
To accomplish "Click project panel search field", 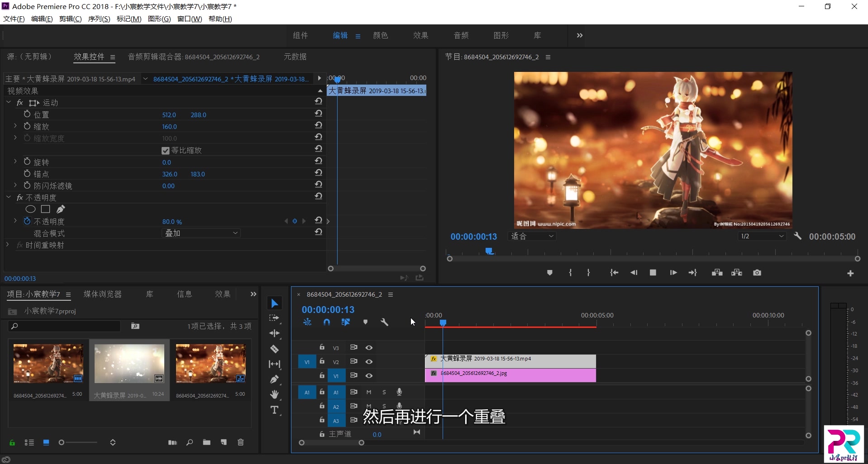I will (65, 326).
